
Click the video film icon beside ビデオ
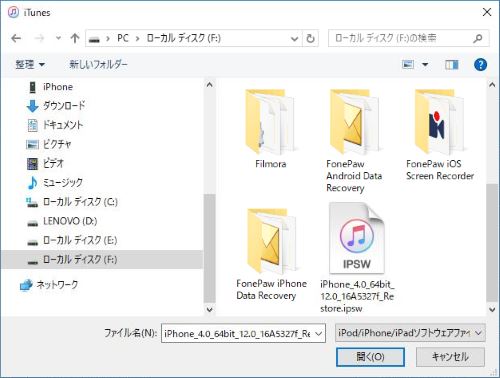click(32, 163)
